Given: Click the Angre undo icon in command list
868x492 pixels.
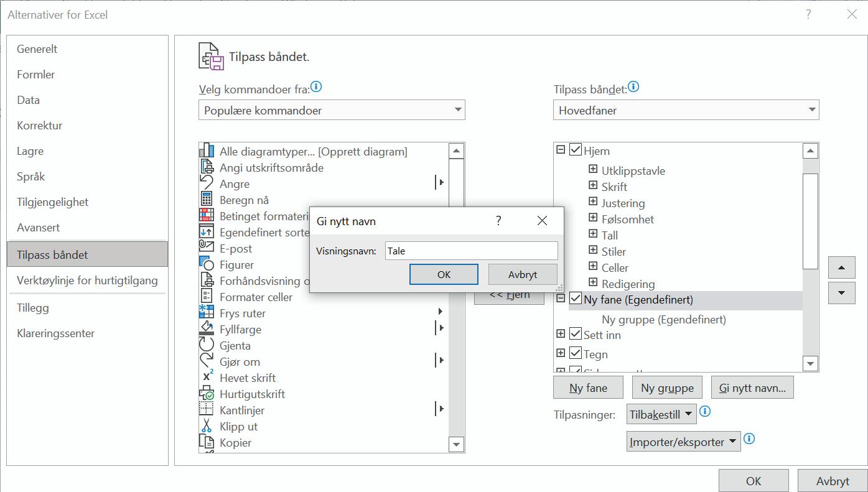Looking at the screenshot, I should click(207, 183).
